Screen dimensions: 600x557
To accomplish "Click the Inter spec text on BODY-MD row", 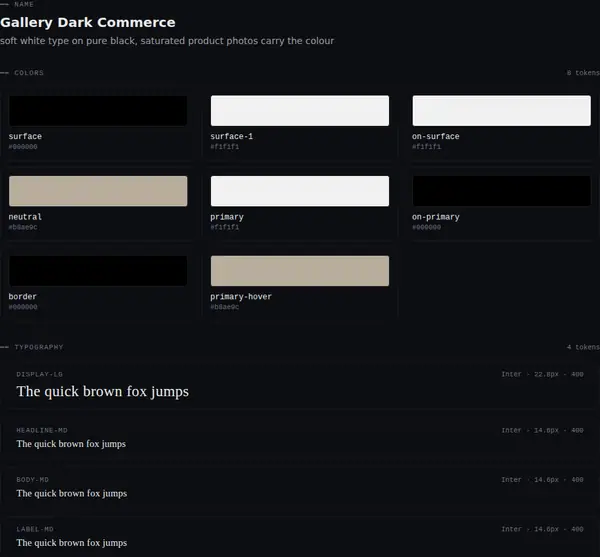I will 542,480.
